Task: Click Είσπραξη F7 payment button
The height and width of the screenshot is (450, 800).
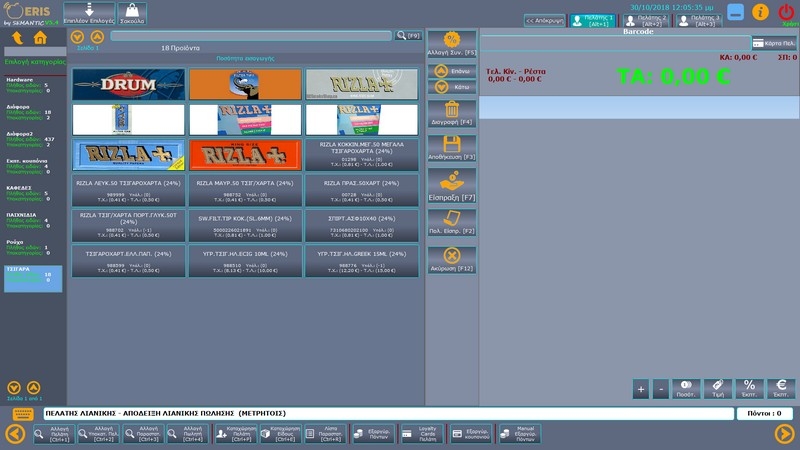Action: 452,186
